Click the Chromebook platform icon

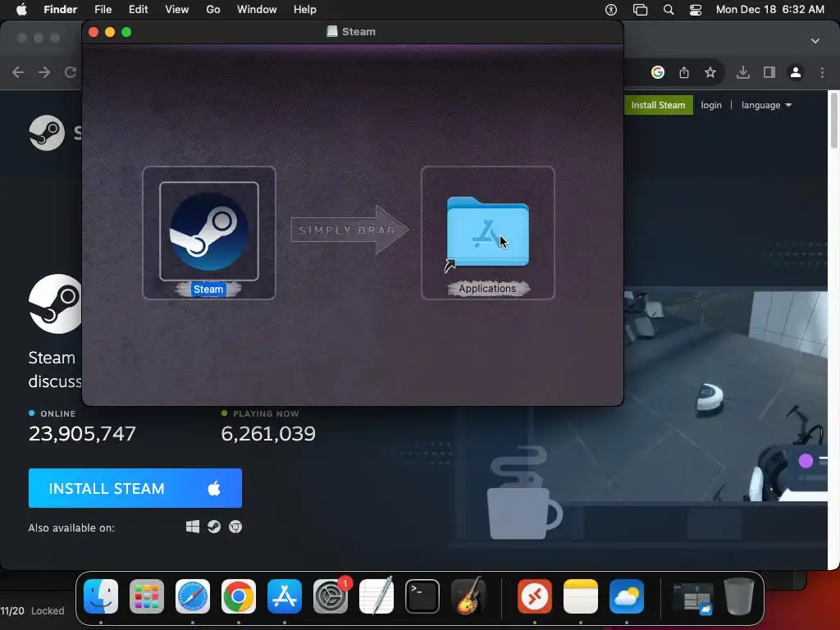coord(235,527)
